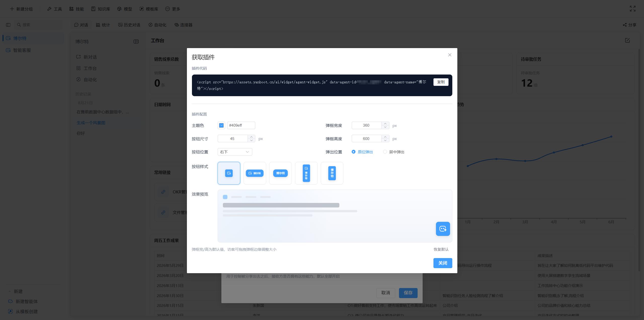Click the dashboard vertical scrollbar on the right
This screenshot has height=320, width=644.
(640, 160)
